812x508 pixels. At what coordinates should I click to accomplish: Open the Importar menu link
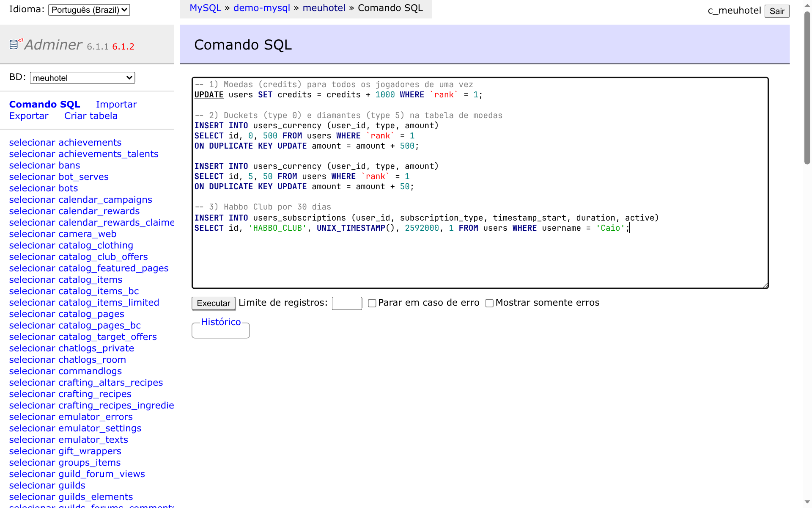[116, 104]
